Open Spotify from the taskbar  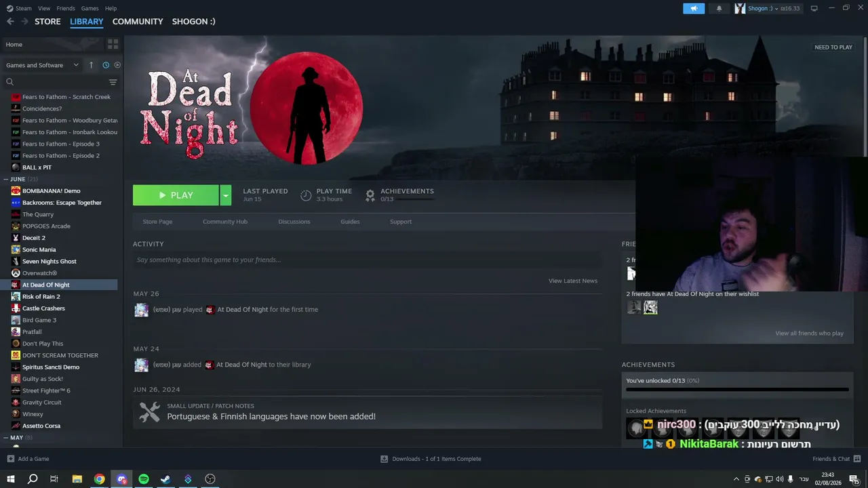click(x=144, y=479)
